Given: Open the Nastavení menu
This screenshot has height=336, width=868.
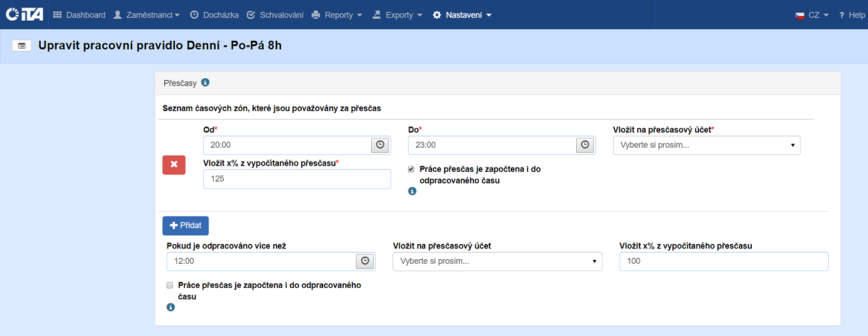Looking at the screenshot, I should tap(462, 15).
